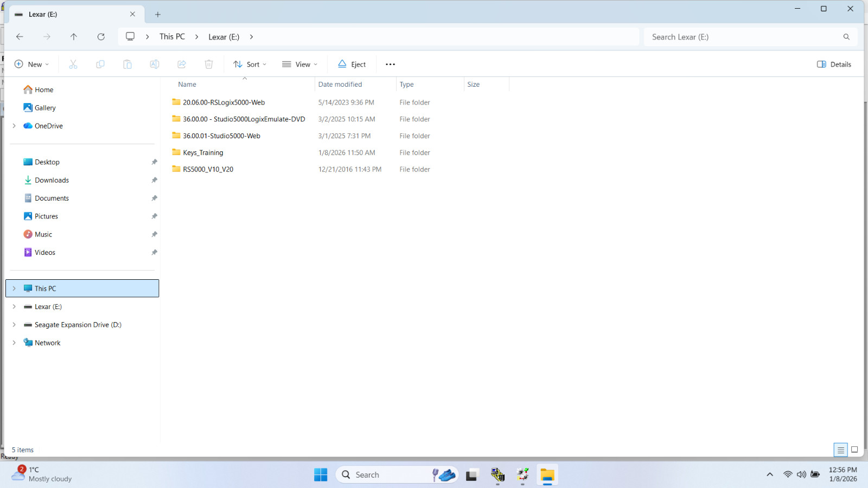The width and height of the screenshot is (868, 488).
Task: Unpin Downloads using its pin icon
Action: tap(155, 180)
